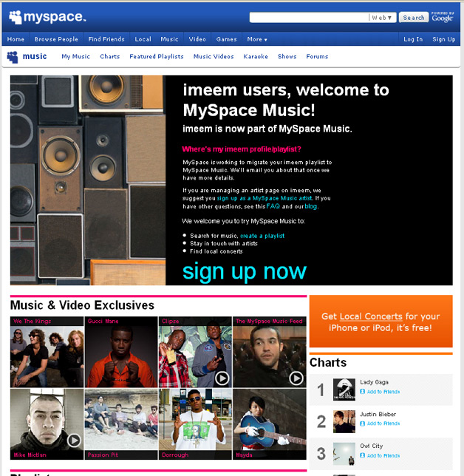Screen dimensions: 464x476
Task: Open the Web search scope dropdown
Action: 382,18
